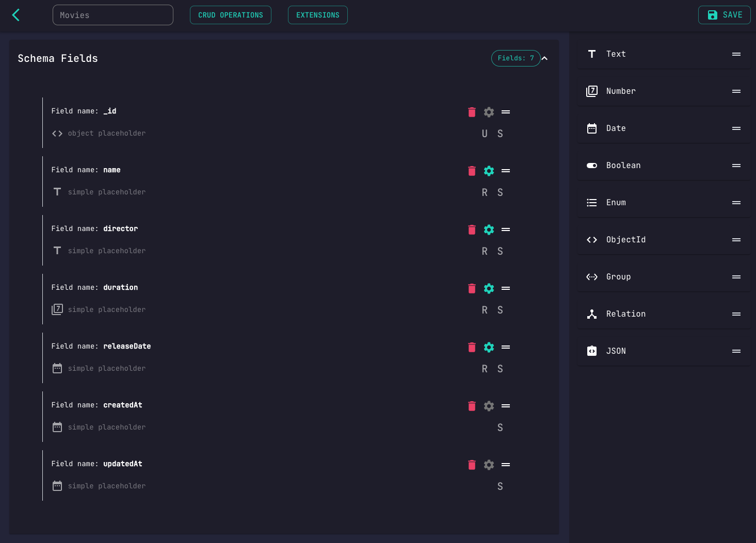
Task: Select the ObjectId field type
Action: point(664,240)
